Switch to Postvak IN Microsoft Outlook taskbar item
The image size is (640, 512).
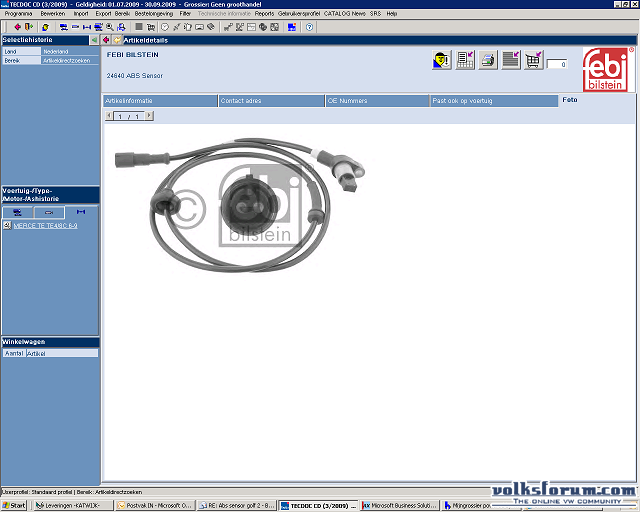click(x=155, y=505)
